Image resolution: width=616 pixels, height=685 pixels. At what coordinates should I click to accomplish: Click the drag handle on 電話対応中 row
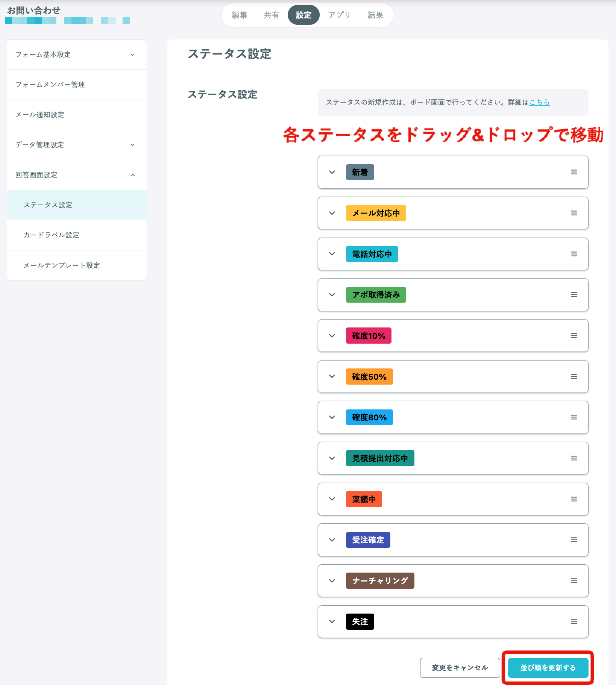point(574,254)
